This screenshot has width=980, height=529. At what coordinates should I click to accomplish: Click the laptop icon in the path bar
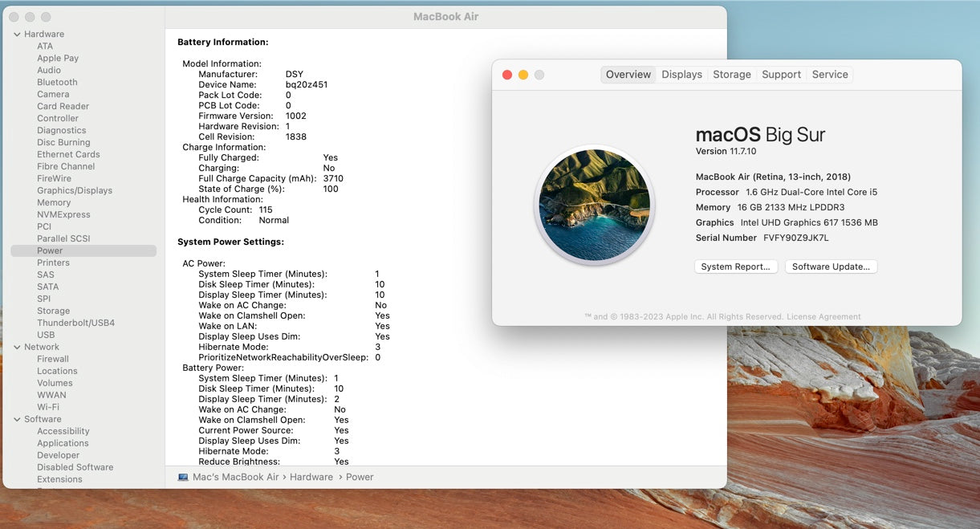point(183,477)
